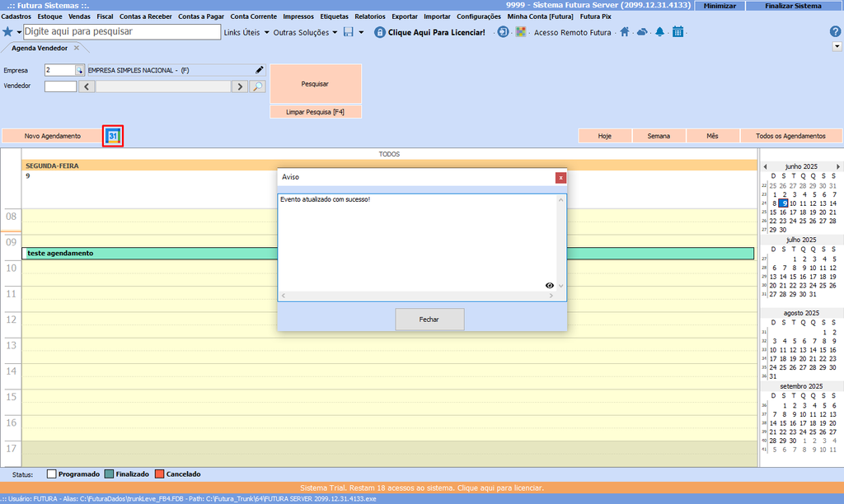Click the red Cancelado status swatch

click(x=160, y=474)
